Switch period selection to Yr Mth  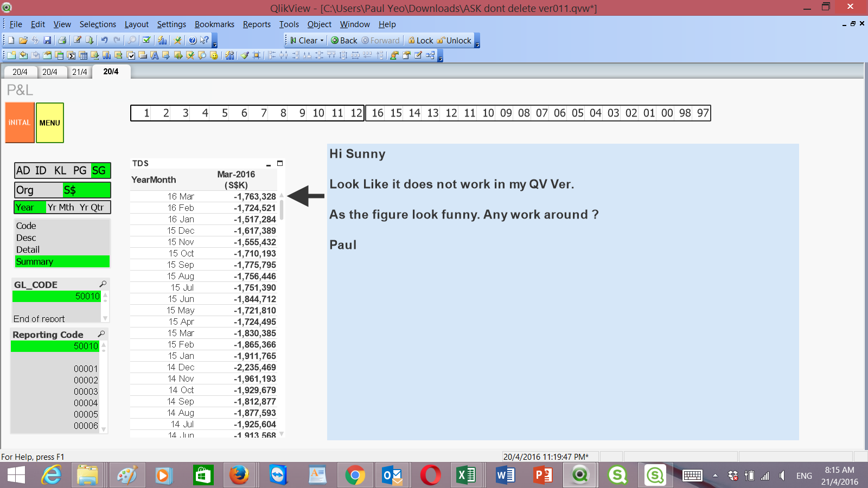61,207
